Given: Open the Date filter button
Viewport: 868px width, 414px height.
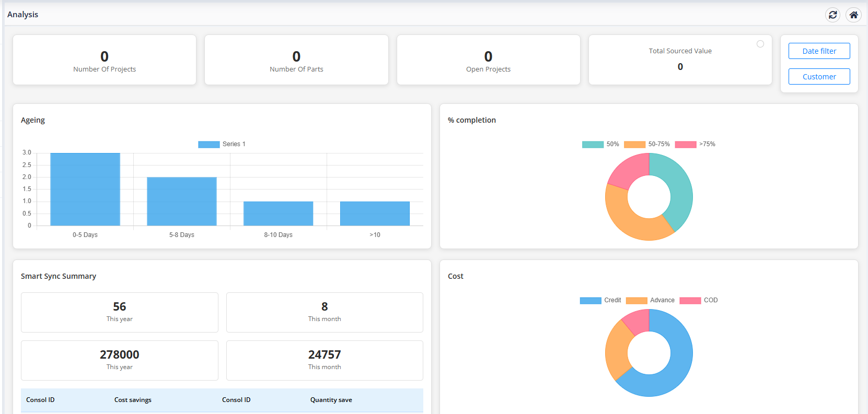Looking at the screenshot, I should coord(819,51).
